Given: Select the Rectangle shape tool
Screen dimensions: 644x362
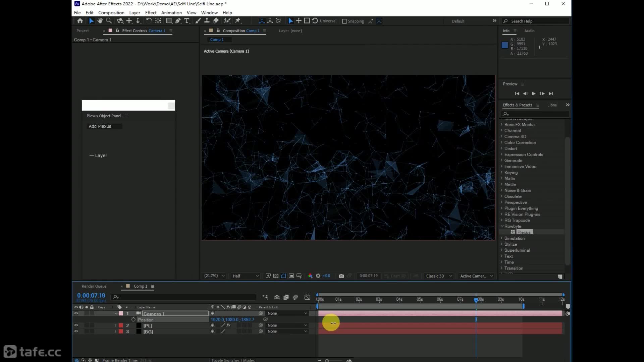Looking at the screenshot, I should [169, 21].
